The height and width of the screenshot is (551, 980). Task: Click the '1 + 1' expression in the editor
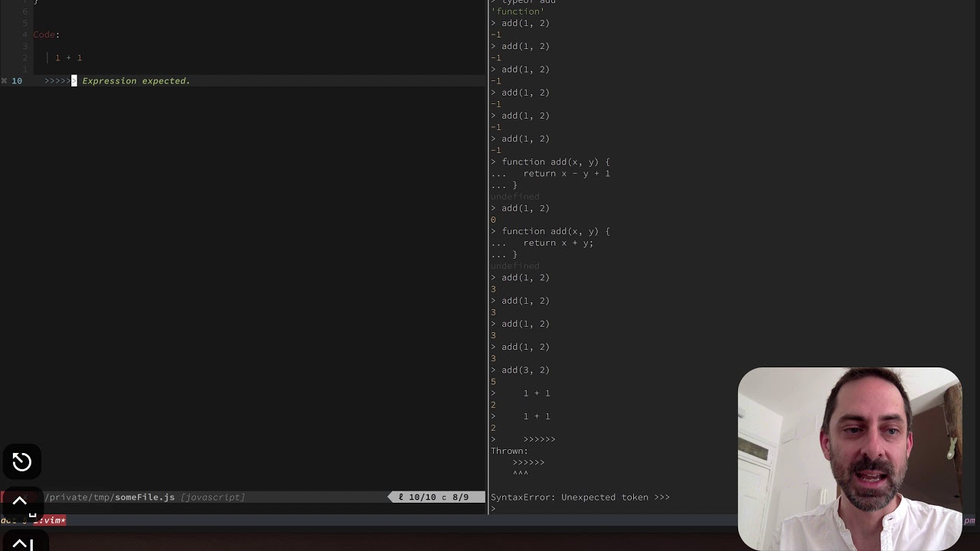(68, 57)
